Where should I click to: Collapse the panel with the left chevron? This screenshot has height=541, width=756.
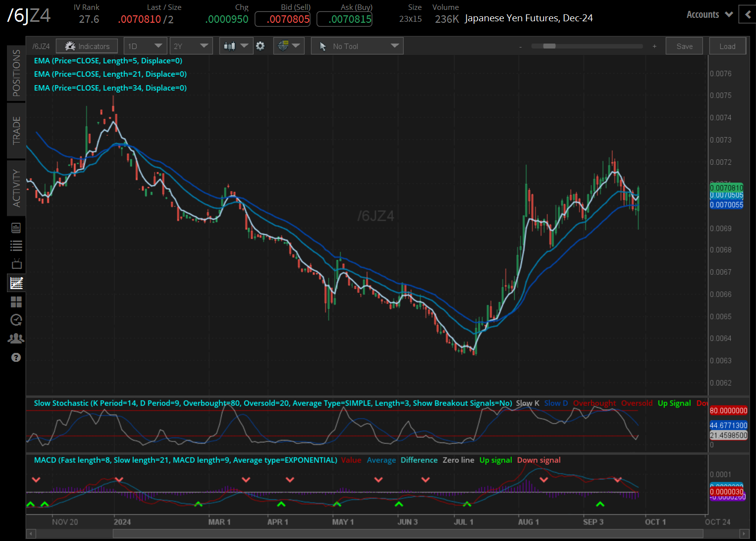[748, 14]
